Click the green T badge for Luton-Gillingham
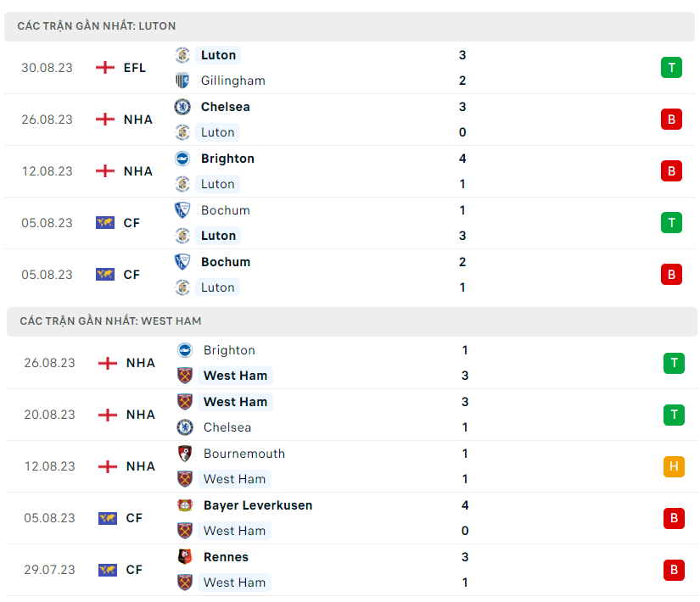This screenshot has width=700, height=602. [671, 68]
